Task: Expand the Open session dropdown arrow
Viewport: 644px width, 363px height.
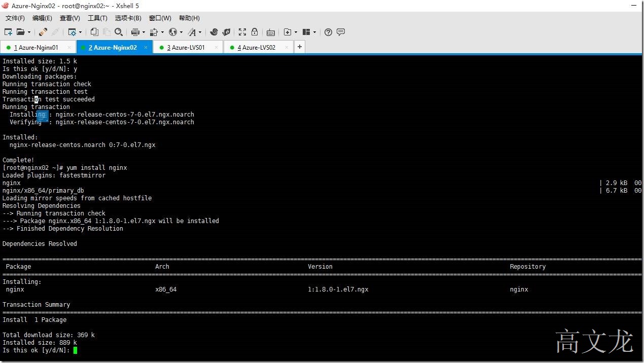Action: coord(29,32)
